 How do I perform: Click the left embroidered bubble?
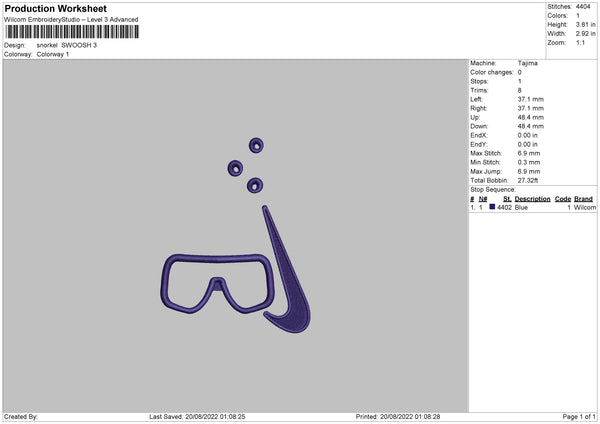coord(235,168)
